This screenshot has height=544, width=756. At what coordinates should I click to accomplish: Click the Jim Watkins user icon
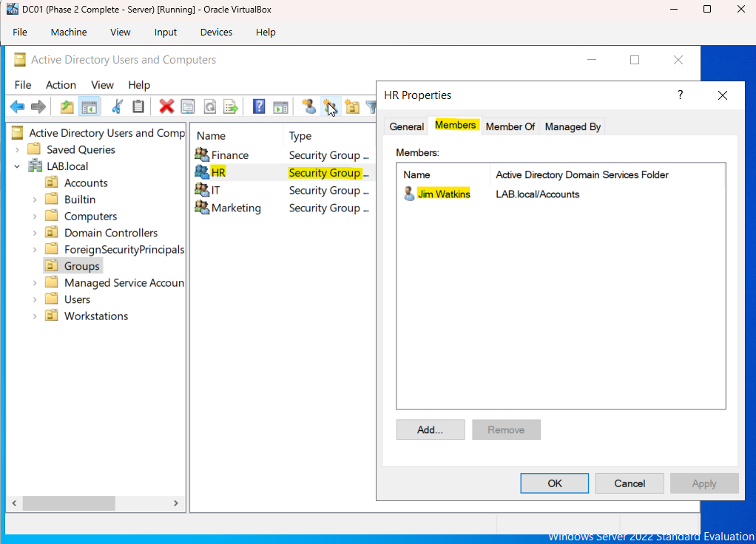tap(409, 194)
